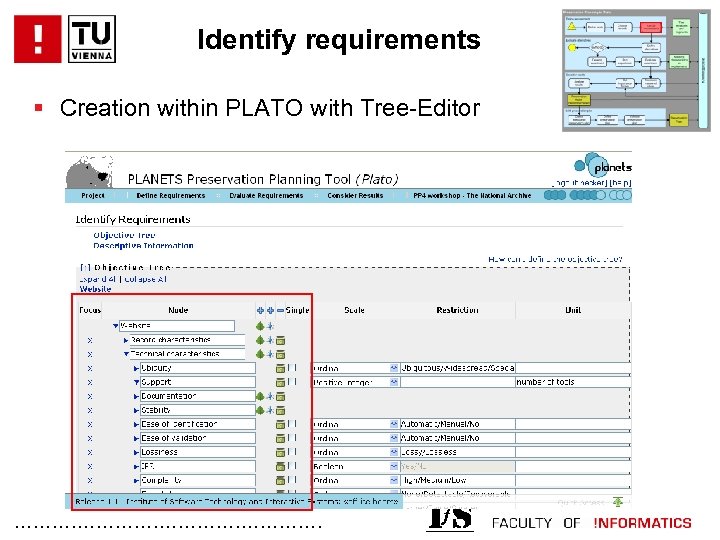Image resolution: width=720 pixels, height=540 pixels.
Task: Delete the Record characteristics node via box icon
Action: 281,341
